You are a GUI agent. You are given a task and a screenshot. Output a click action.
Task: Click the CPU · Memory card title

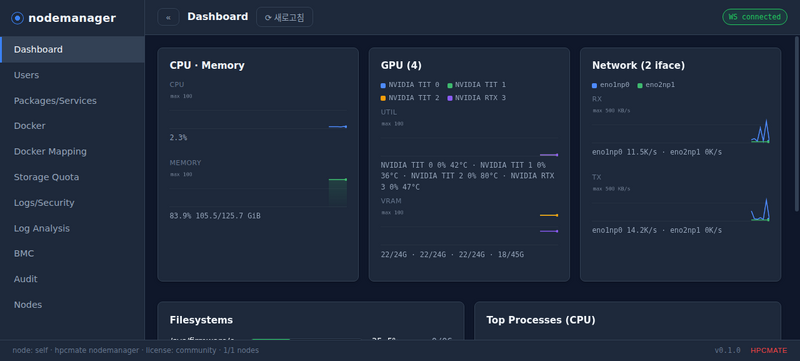click(207, 65)
